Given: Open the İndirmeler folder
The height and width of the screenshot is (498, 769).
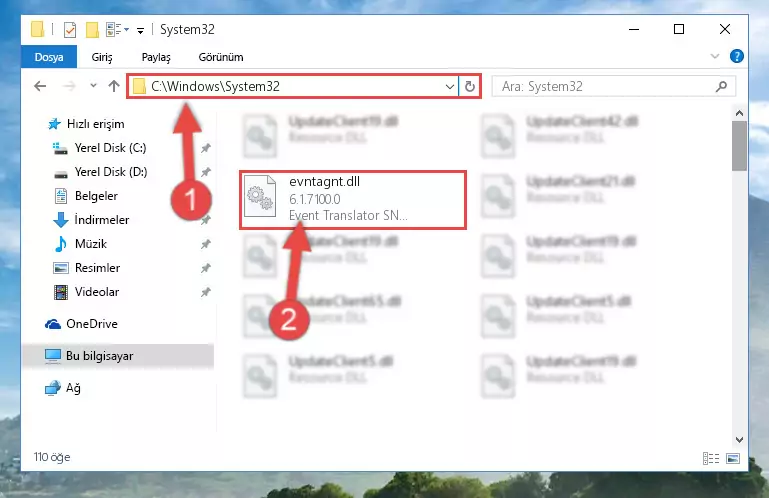Looking at the screenshot, I should (x=102, y=220).
